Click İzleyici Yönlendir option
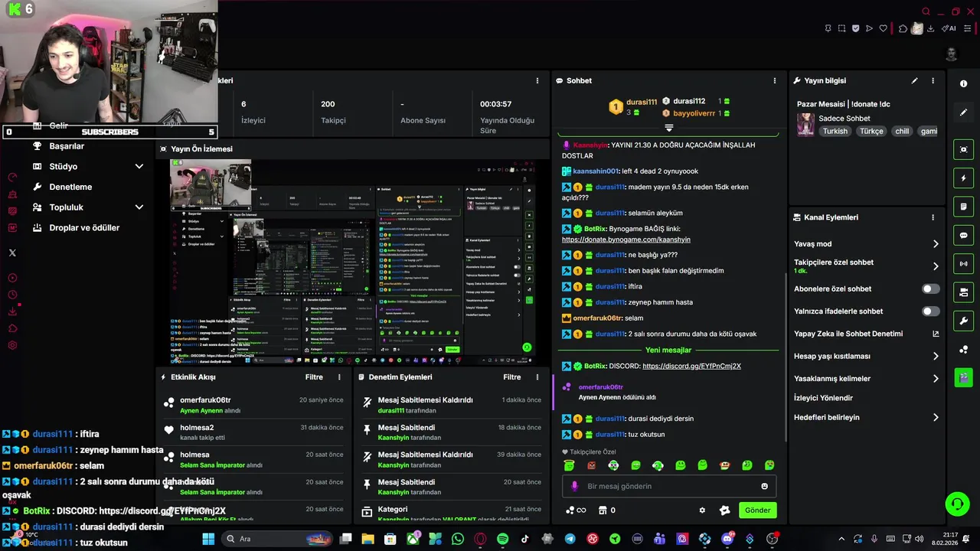 (x=823, y=398)
